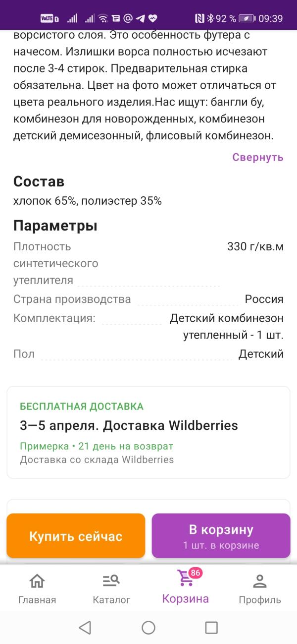Viewport: 297px width, 644px height.
Task: Switch to the Каталог tab
Action: pos(111,600)
